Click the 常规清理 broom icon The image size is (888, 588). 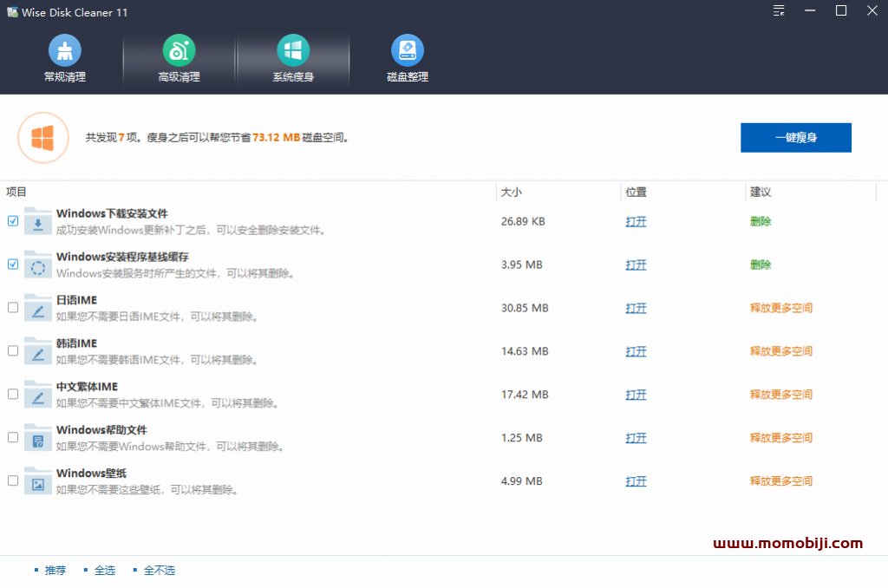[x=65, y=49]
